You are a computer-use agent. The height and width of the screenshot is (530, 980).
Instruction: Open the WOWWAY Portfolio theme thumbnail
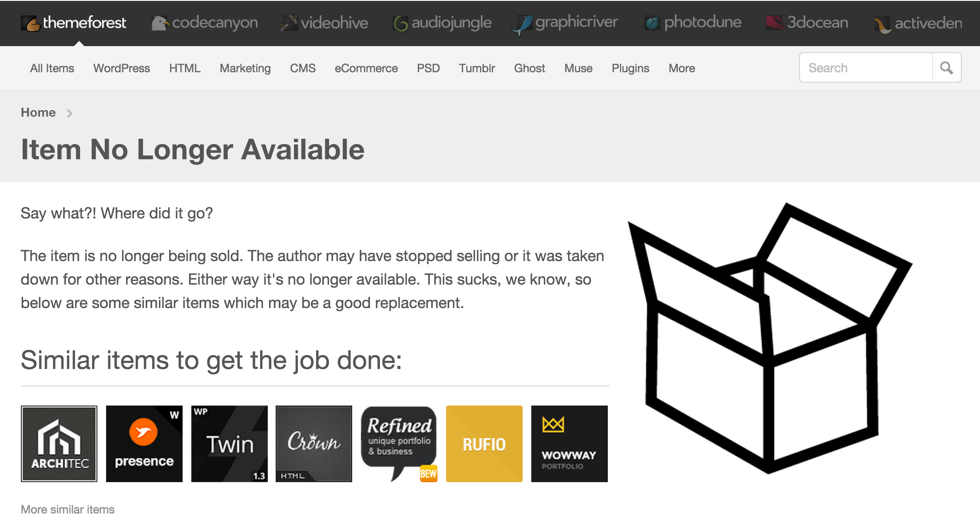(570, 444)
